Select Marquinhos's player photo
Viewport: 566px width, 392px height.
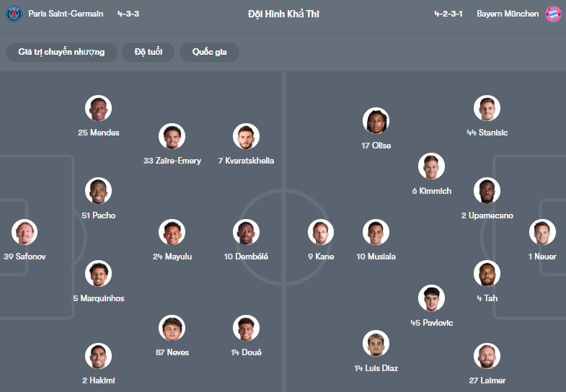(98, 274)
